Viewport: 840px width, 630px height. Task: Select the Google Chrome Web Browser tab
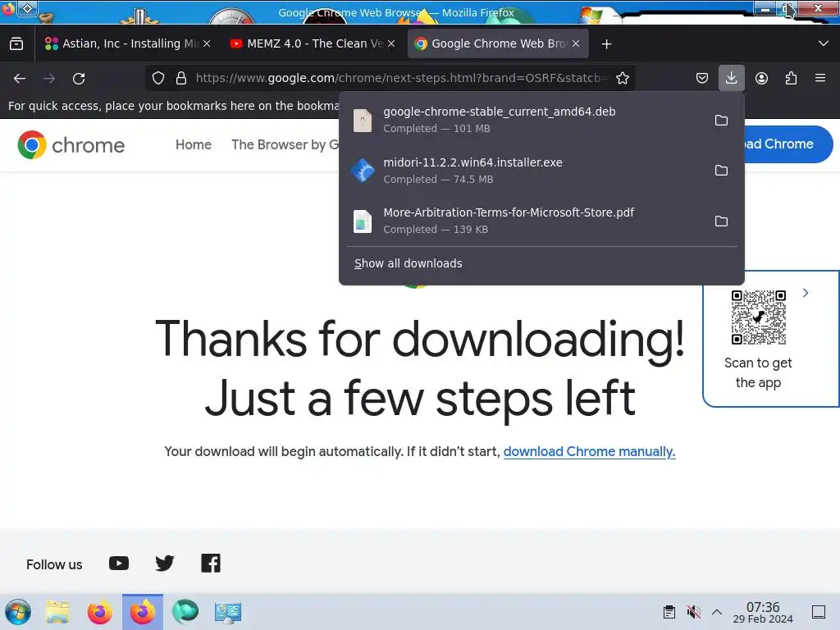click(498, 43)
